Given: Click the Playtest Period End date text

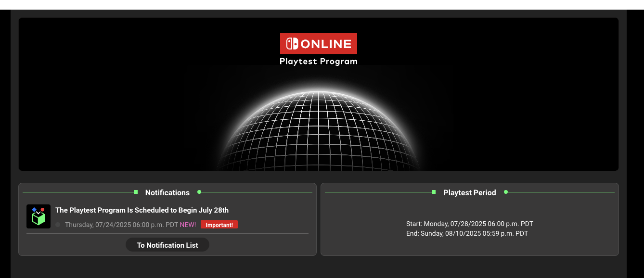Looking at the screenshot, I should pos(467,233).
